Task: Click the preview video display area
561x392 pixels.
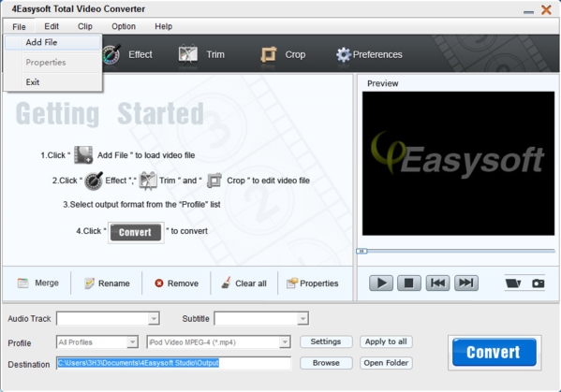Action: click(x=458, y=164)
